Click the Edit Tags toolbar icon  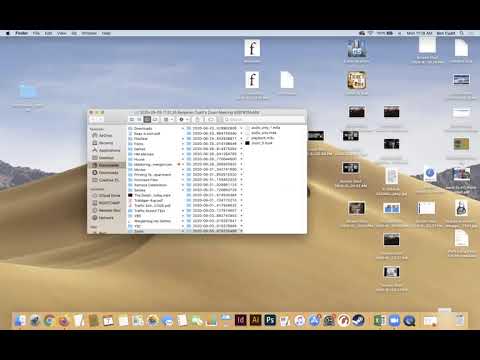click(x=211, y=119)
